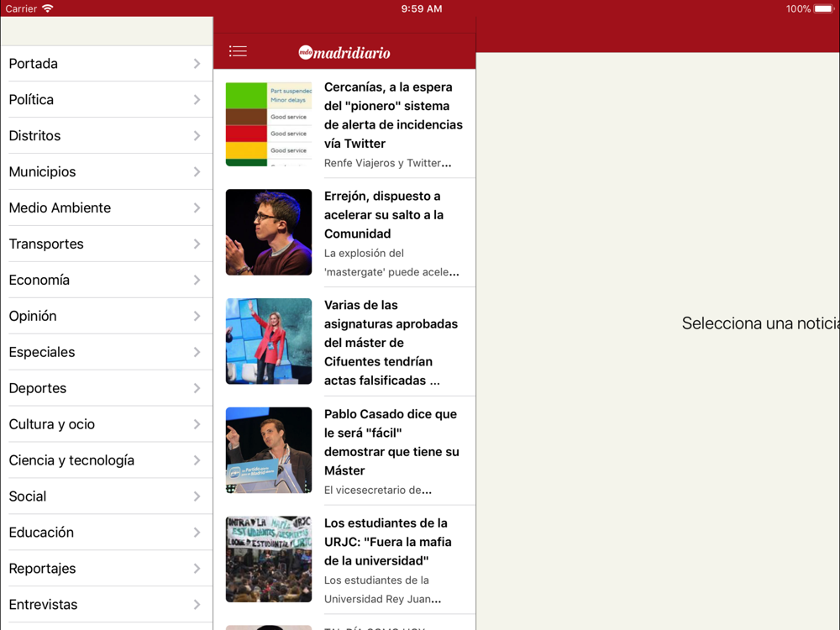Tap the hamburger menu icon in header
Viewport: 840px width, 630px height.
coord(238,52)
